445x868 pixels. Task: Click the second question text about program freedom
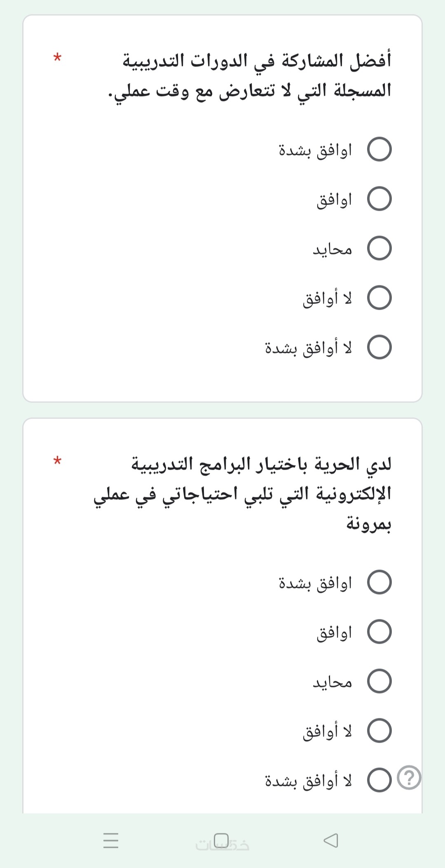pyautogui.click(x=247, y=494)
